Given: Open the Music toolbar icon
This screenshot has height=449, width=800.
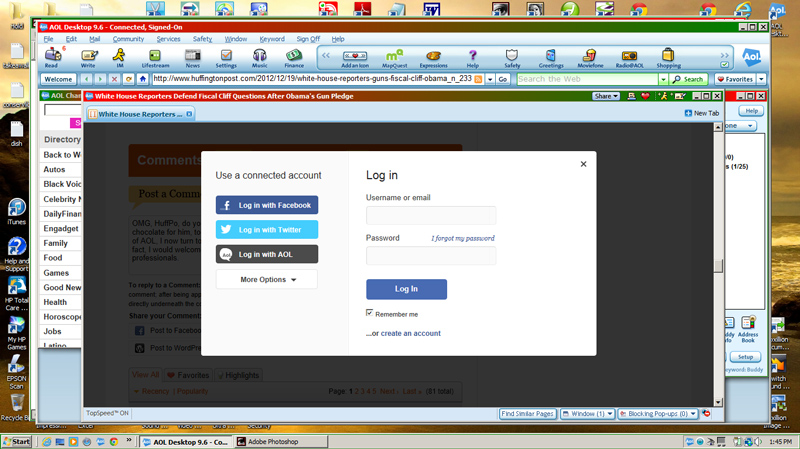Looking at the screenshot, I should pyautogui.click(x=259, y=58).
